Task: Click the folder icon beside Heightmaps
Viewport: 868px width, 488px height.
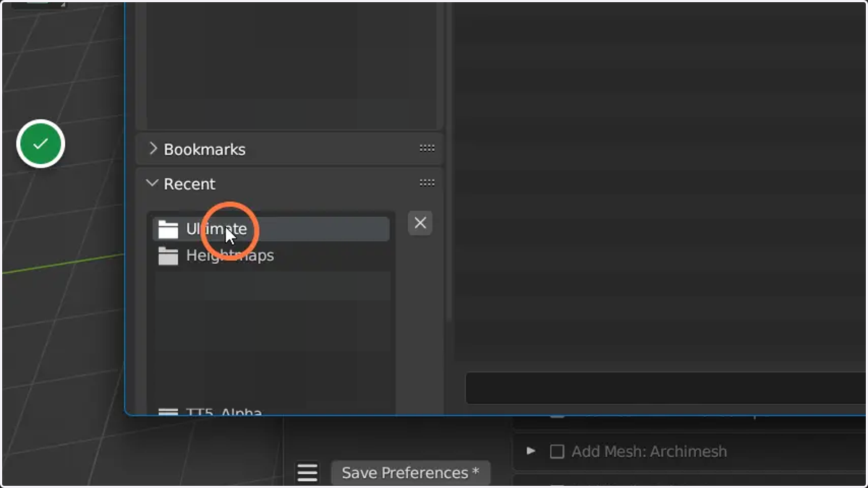Action: [x=169, y=256]
